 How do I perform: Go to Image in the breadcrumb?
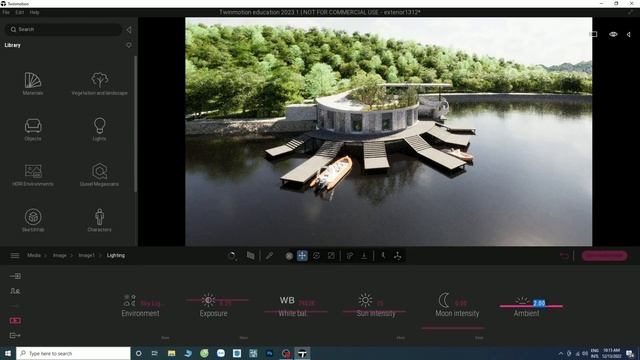60,256
